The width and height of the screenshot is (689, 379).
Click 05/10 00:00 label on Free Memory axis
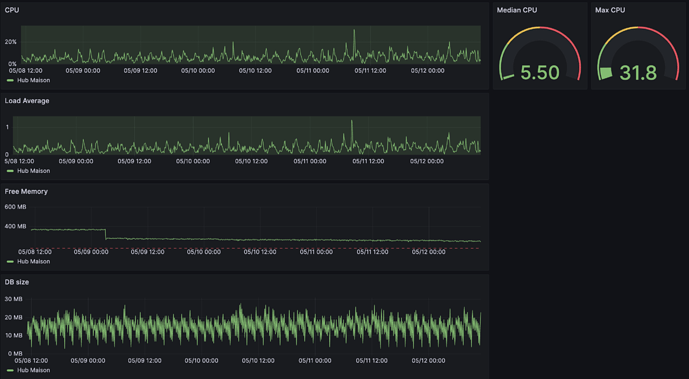(204, 252)
